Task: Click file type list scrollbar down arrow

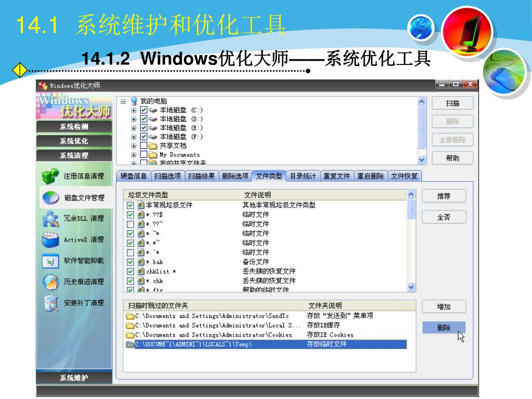Action: coord(411,287)
